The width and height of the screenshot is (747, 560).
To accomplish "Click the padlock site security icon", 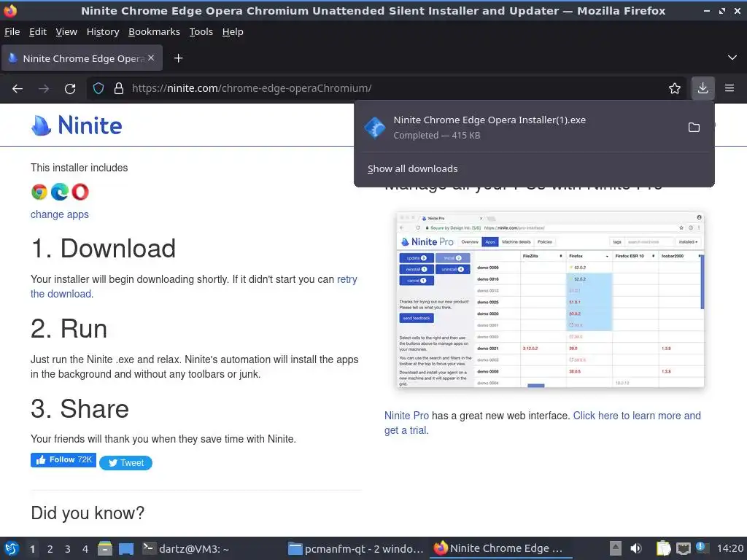I will [119, 88].
